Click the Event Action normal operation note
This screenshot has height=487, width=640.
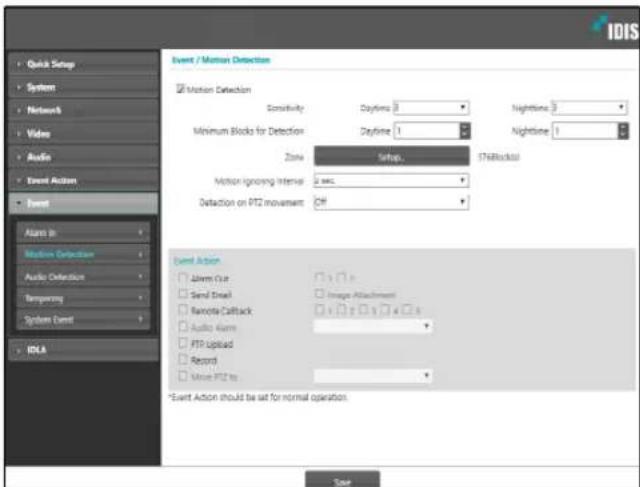(258, 397)
